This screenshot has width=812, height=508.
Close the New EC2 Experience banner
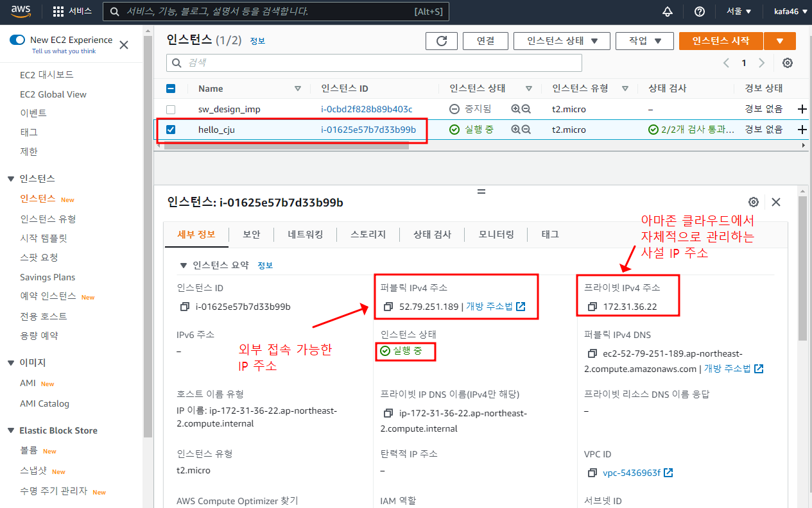pos(124,45)
